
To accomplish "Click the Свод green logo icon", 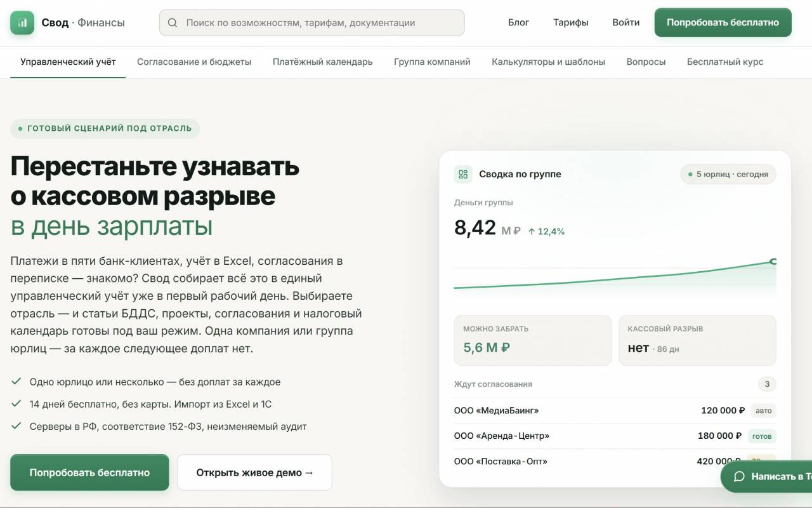I will point(22,22).
